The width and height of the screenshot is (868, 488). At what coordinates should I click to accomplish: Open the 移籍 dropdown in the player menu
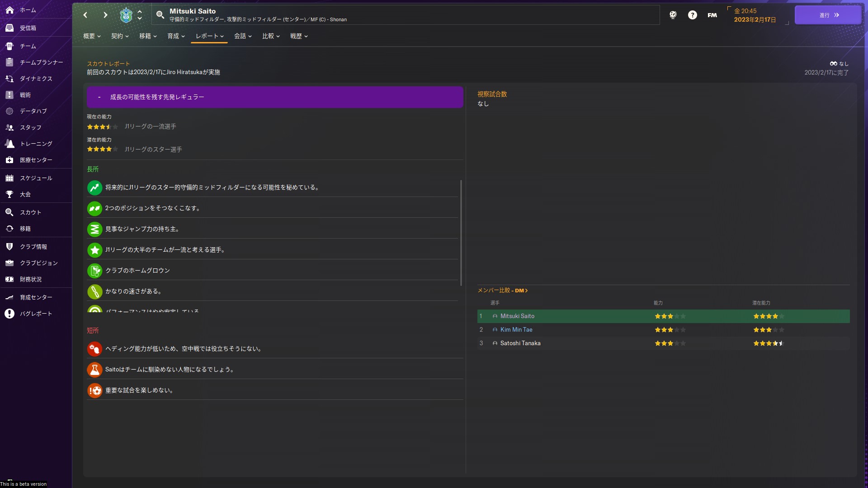coord(148,36)
